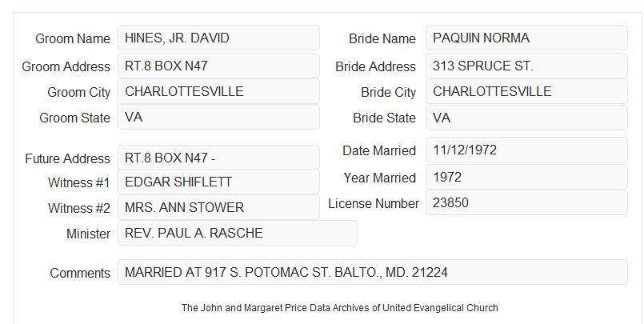Click the Year Married 1972 field
Screen dimensions: 644x324
[x=526, y=177]
